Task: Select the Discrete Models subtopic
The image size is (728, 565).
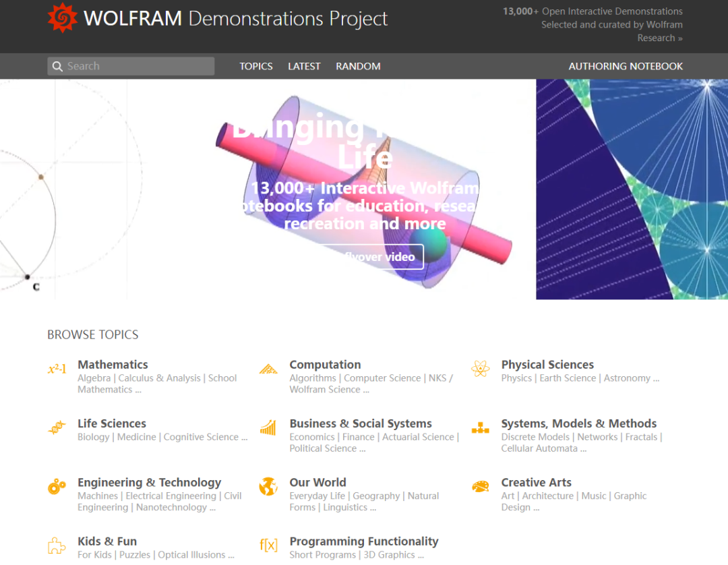Action: coord(535,437)
